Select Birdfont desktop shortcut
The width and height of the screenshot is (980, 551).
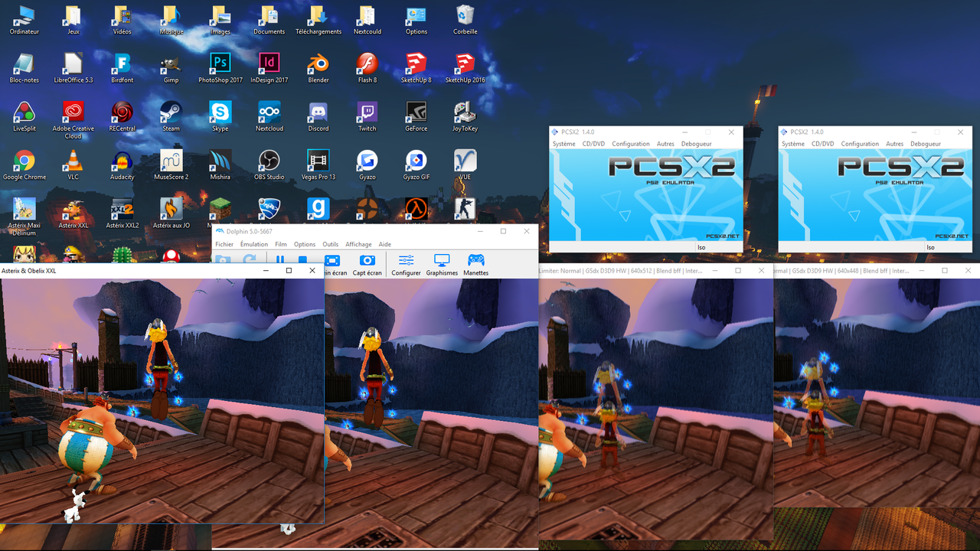pos(122,68)
